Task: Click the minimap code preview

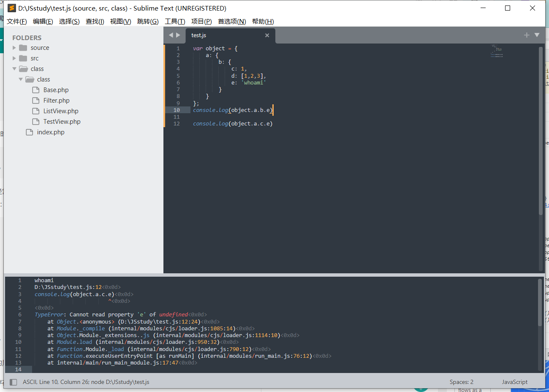Action: click(497, 51)
